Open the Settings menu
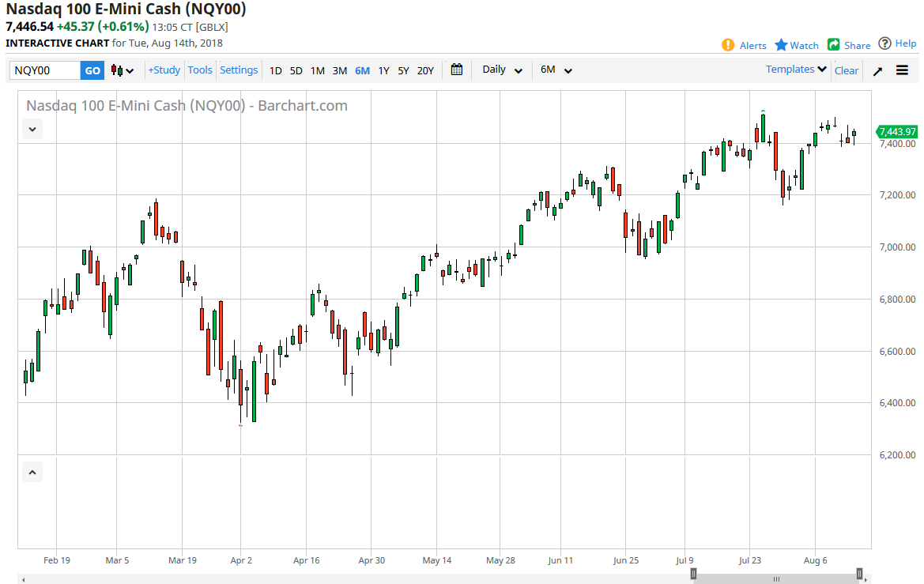Image resolution: width=924 pixels, height=584 pixels. click(239, 70)
